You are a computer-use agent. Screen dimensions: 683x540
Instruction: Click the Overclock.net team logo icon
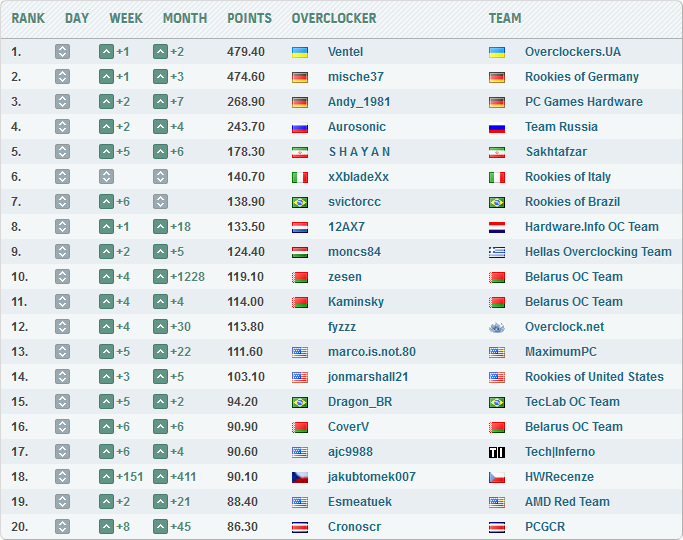[496, 327]
